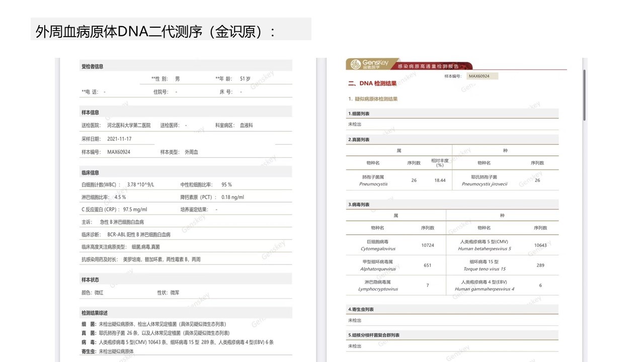644x362 pixels.
Task: Select chief complaint 急性B淋巴细胞白血病
Action: pos(122,222)
